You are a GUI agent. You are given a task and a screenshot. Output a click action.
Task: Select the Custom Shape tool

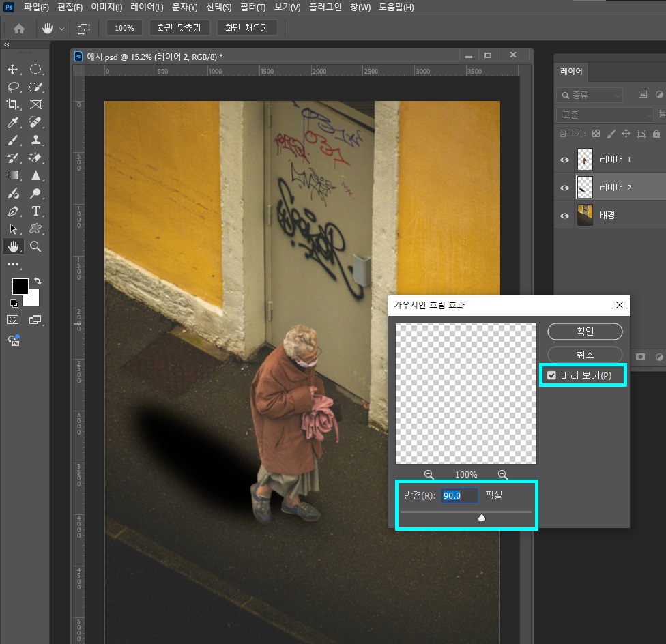pos(35,229)
